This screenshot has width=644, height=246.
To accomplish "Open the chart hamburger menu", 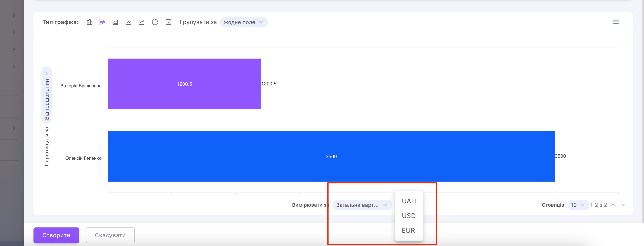I will (x=615, y=22).
